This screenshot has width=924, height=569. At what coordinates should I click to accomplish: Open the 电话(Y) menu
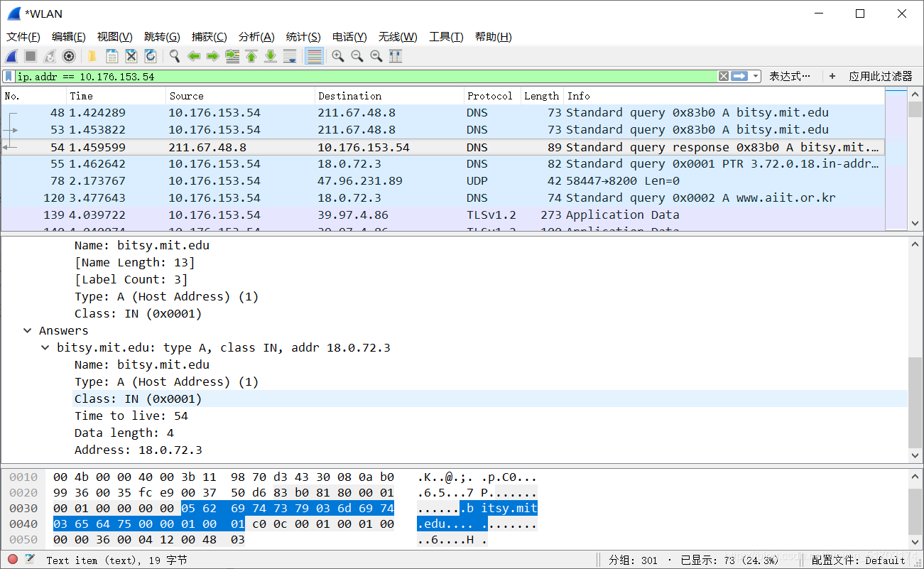coord(349,37)
